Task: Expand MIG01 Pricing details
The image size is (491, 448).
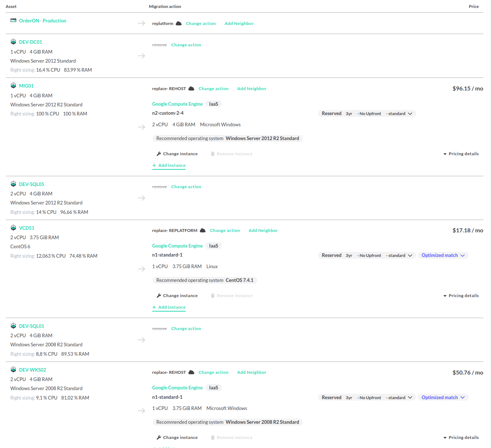Action: pyautogui.click(x=461, y=154)
